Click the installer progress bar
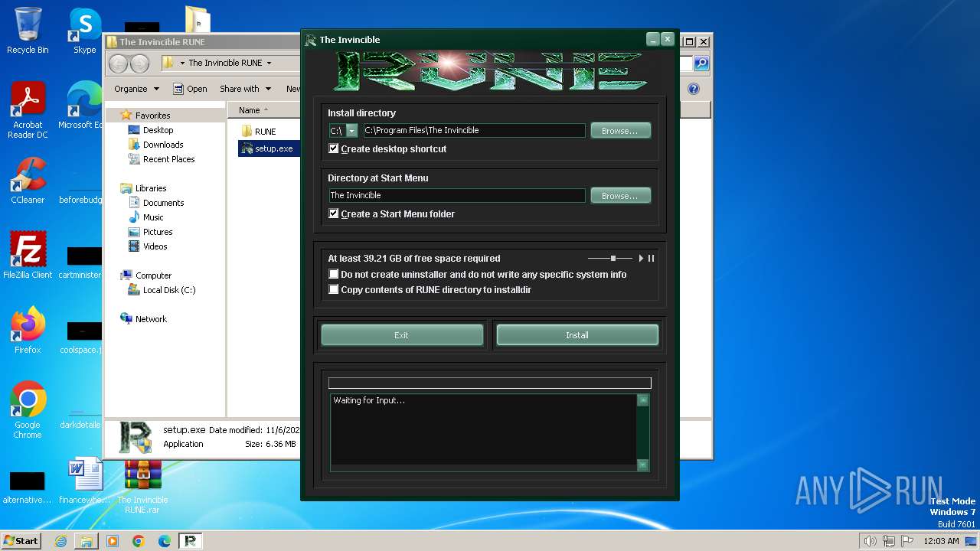980x551 pixels. (x=490, y=383)
